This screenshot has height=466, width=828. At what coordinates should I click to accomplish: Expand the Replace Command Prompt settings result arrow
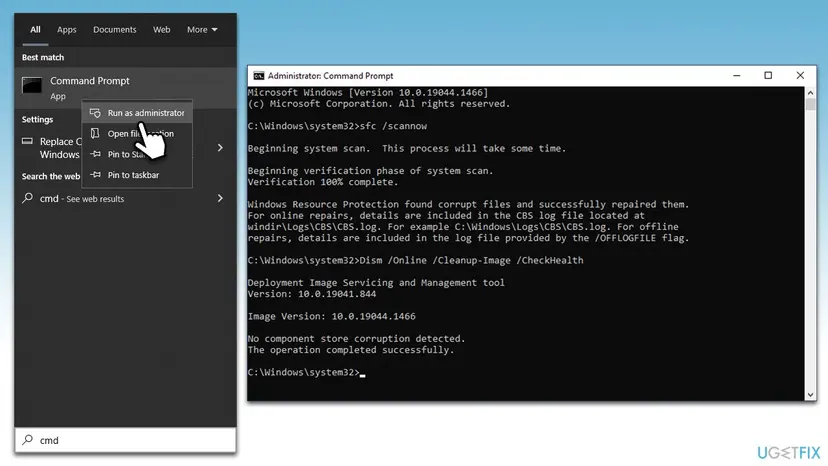click(220, 147)
